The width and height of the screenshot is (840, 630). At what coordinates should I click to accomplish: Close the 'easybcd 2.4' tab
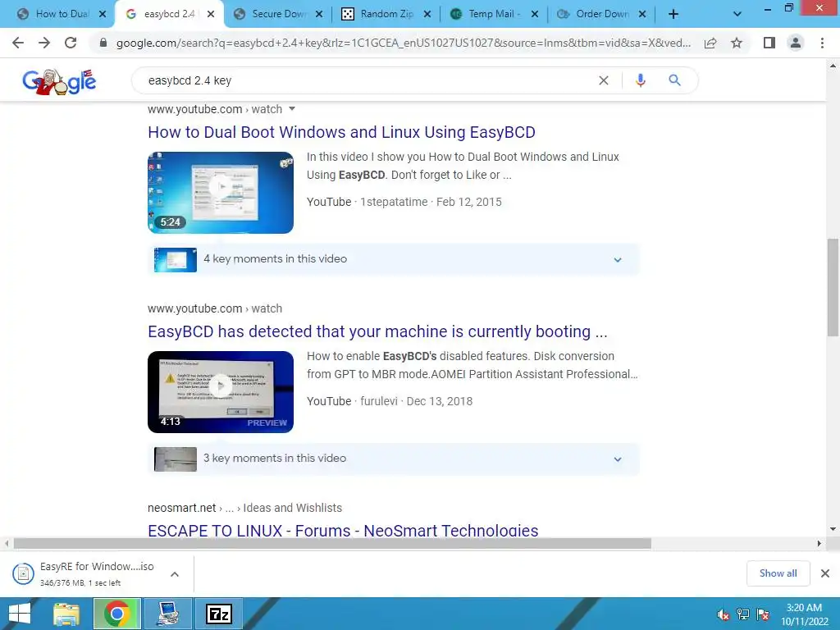coord(211,14)
